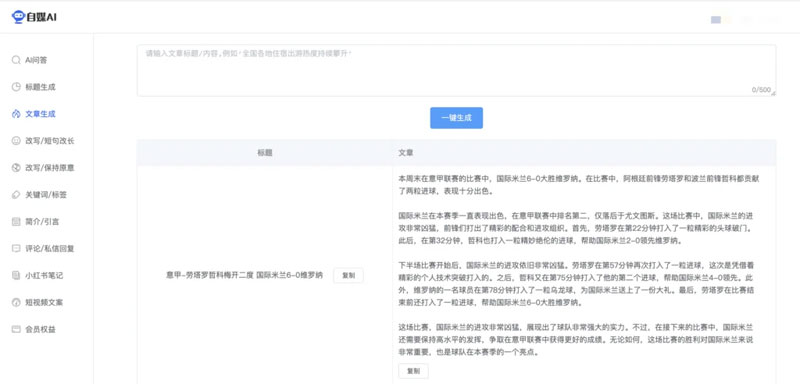
Task: Click 复制 below the generated article
Action: coord(413,371)
